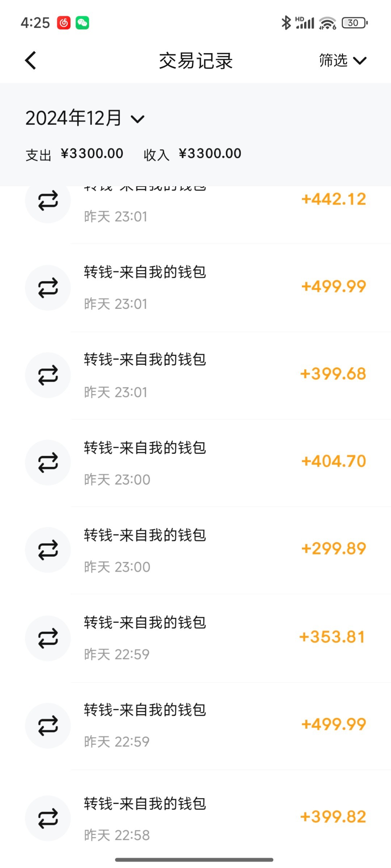391x868 pixels.
Task: Open the 筛选 filter dropdown
Action: point(333,60)
